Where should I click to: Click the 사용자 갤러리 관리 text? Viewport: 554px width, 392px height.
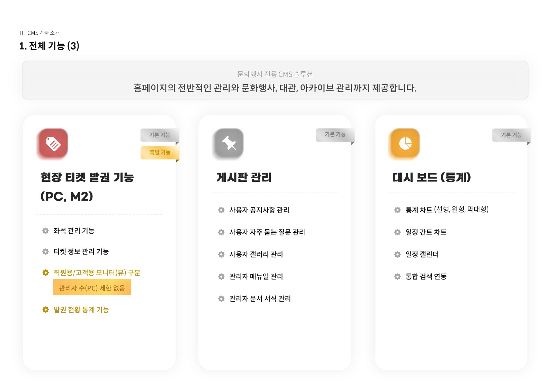[256, 254]
